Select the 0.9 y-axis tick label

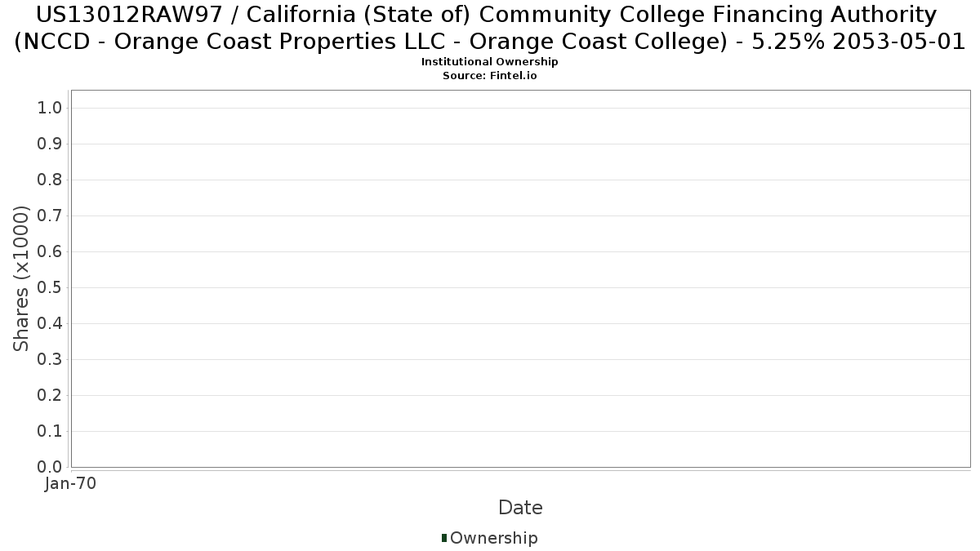click(x=50, y=144)
